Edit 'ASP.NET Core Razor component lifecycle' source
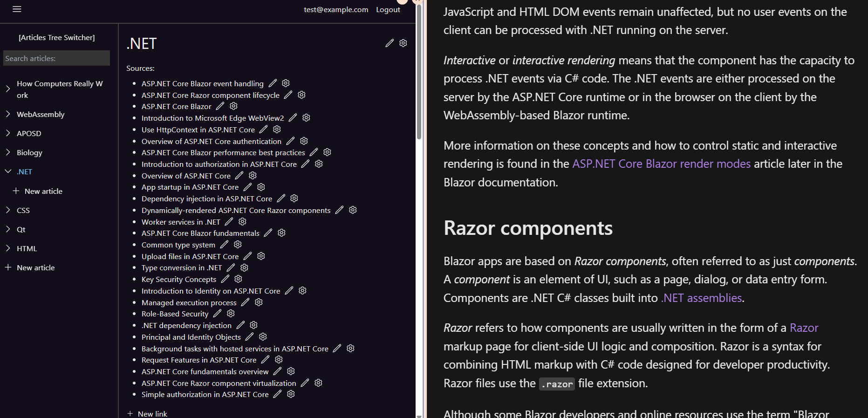 click(288, 95)
